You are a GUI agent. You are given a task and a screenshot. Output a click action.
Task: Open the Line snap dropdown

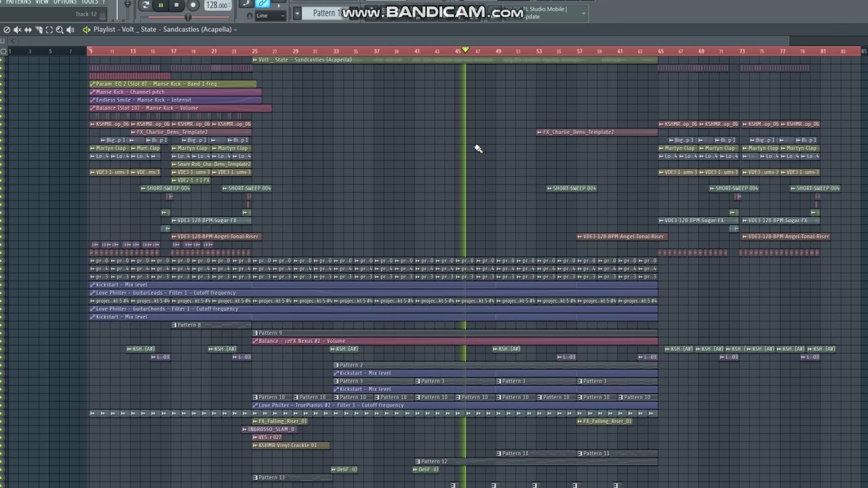pos(271,16)
